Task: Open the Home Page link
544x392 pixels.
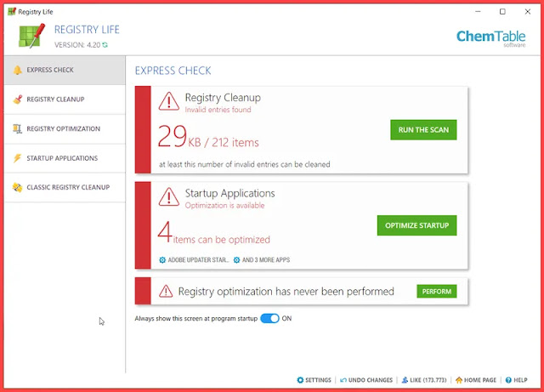Action: (x=476, y=380)
